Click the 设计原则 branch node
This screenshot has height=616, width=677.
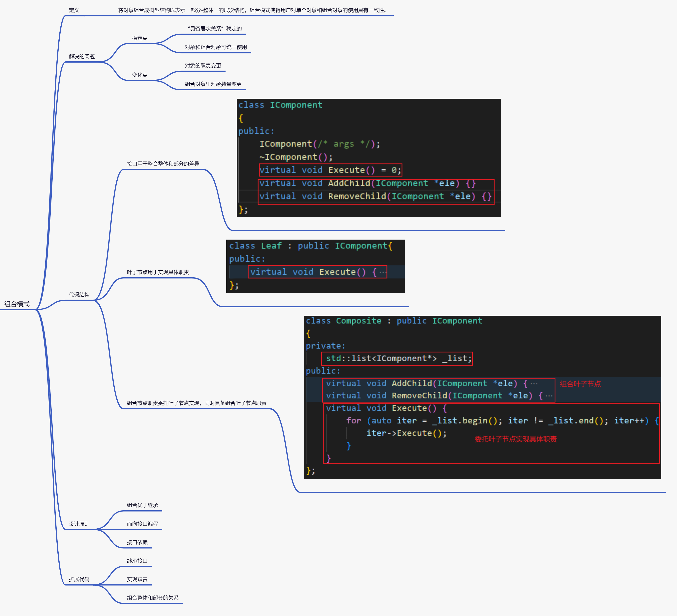[x=79, y=524]
